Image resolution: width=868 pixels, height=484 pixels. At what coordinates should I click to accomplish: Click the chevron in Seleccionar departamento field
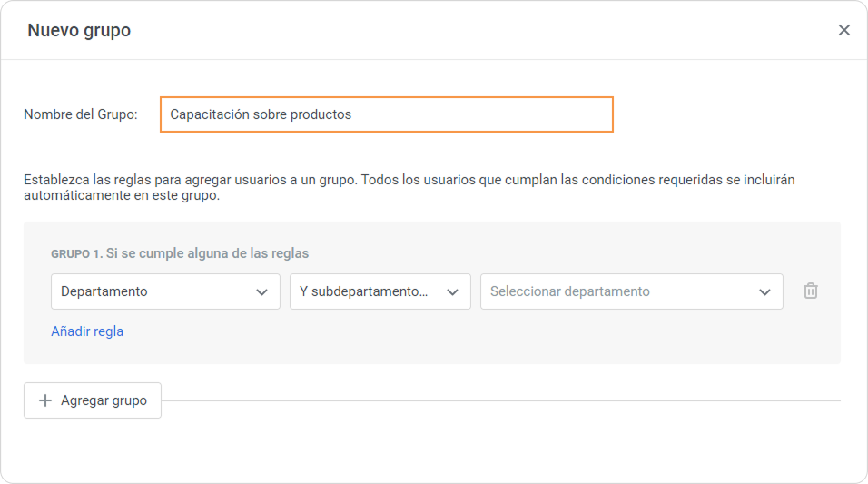[764, 292]
